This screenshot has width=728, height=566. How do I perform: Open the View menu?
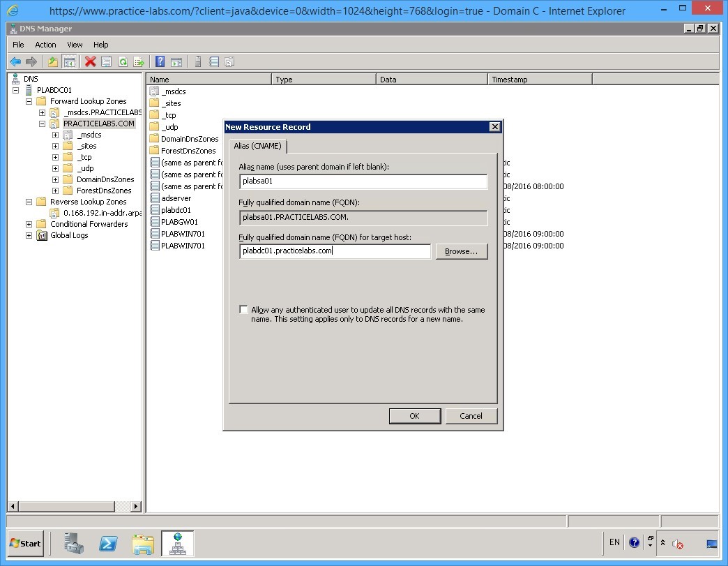point(74,44)
